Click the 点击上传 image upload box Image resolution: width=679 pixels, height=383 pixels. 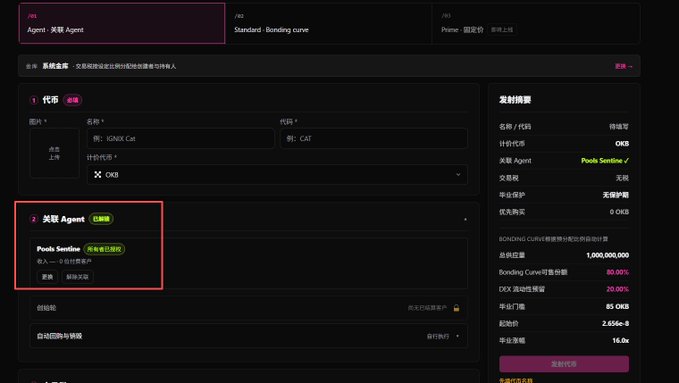pyautogui.click(x=54, y=153)
